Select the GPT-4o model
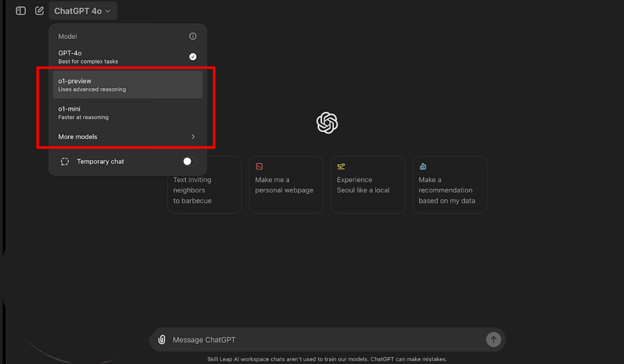This screenshot has height=364, width=624. tap(127, 57)
